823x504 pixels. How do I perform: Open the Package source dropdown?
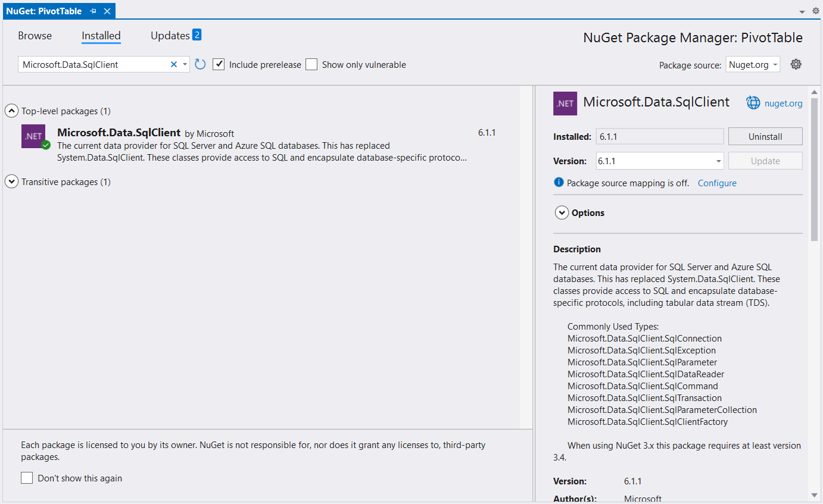point(753,65)
